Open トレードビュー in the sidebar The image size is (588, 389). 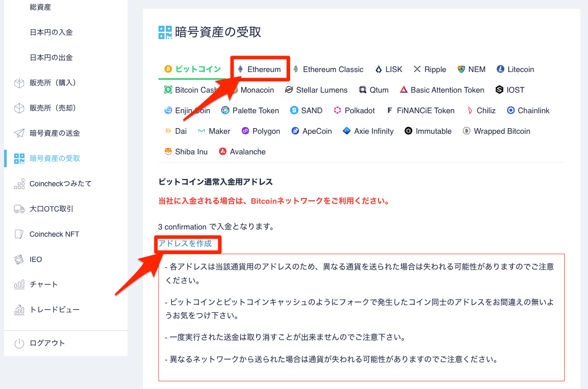[55, 309]
